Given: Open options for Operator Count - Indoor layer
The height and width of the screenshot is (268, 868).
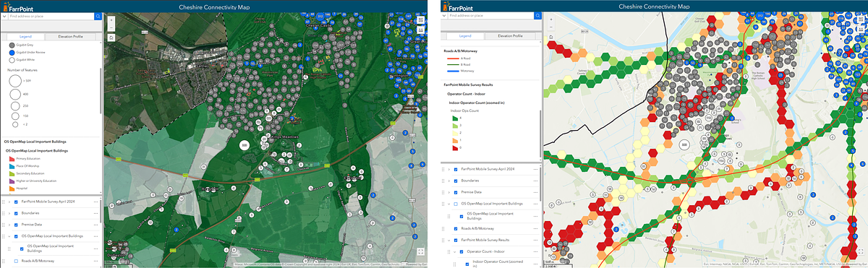Looking at the screenshot, I should pos(536,251).
